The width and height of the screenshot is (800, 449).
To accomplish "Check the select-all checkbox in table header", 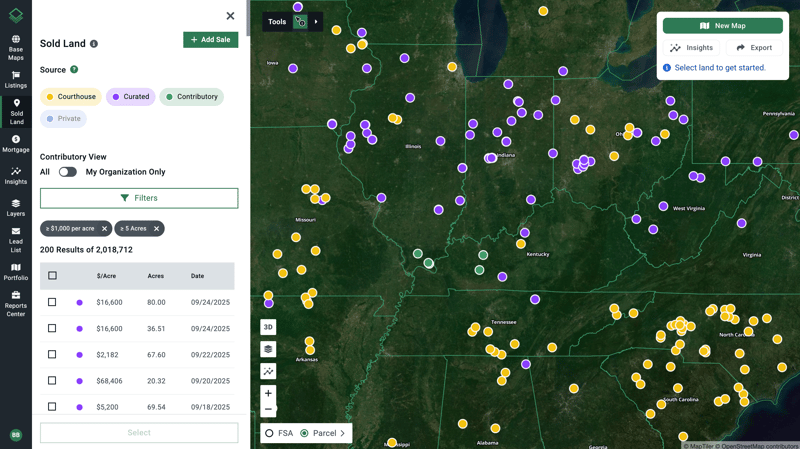I will (53, 276).
